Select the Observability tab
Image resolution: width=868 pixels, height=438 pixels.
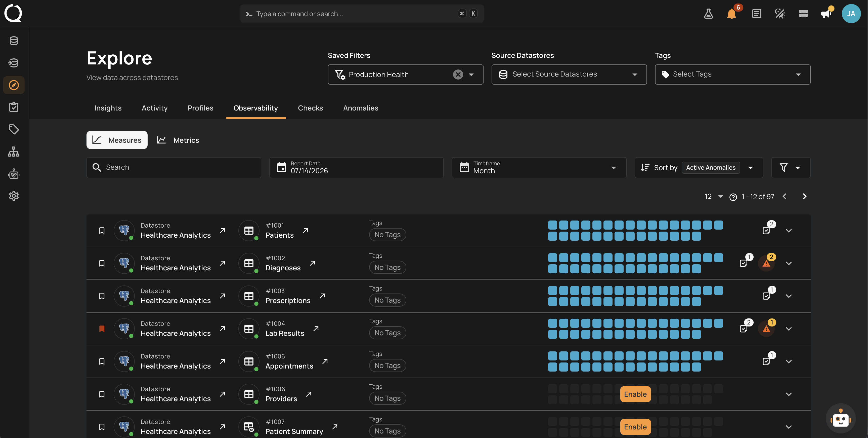(256, 108)
